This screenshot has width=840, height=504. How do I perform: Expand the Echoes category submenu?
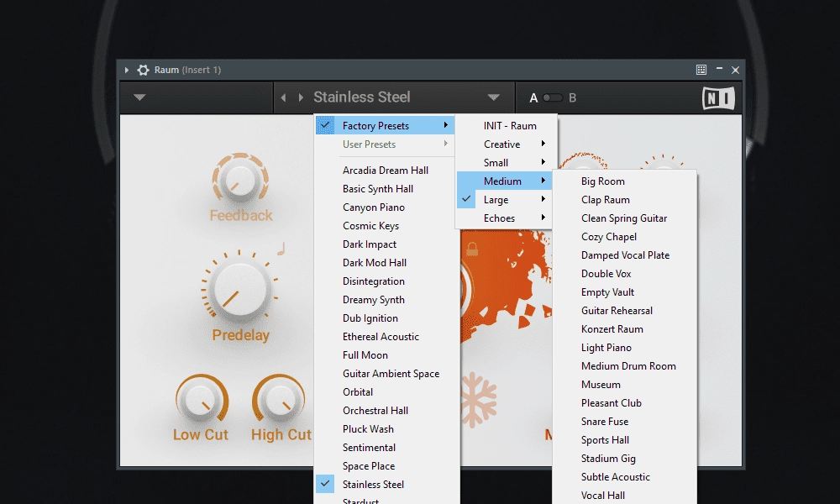pos(504,218)
